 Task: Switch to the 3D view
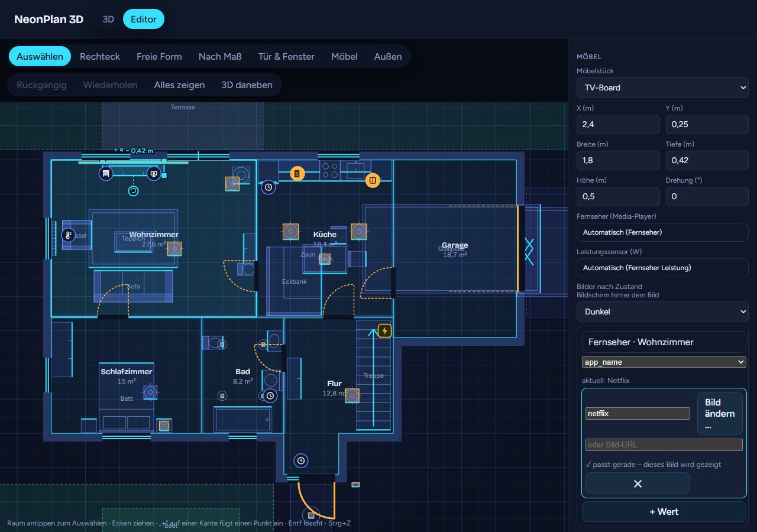click(108, 19)
